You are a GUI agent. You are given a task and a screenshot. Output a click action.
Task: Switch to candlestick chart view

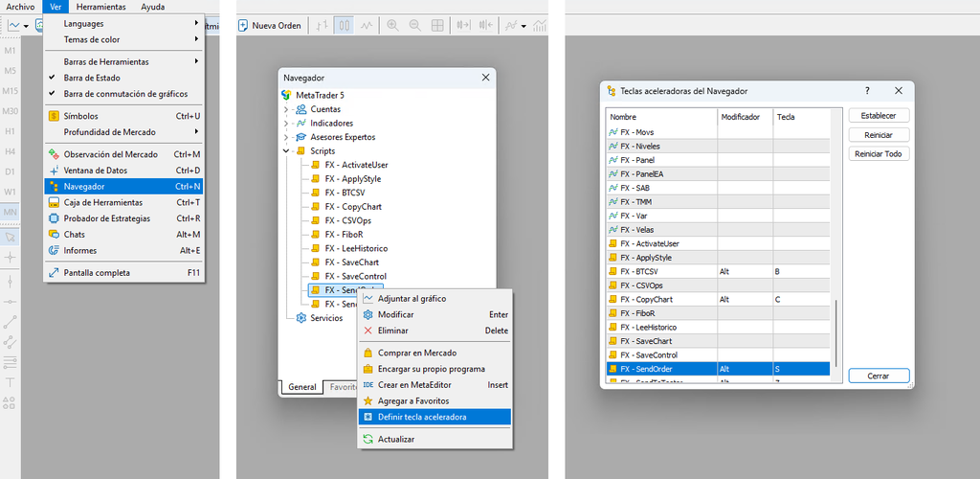[345, 25]
